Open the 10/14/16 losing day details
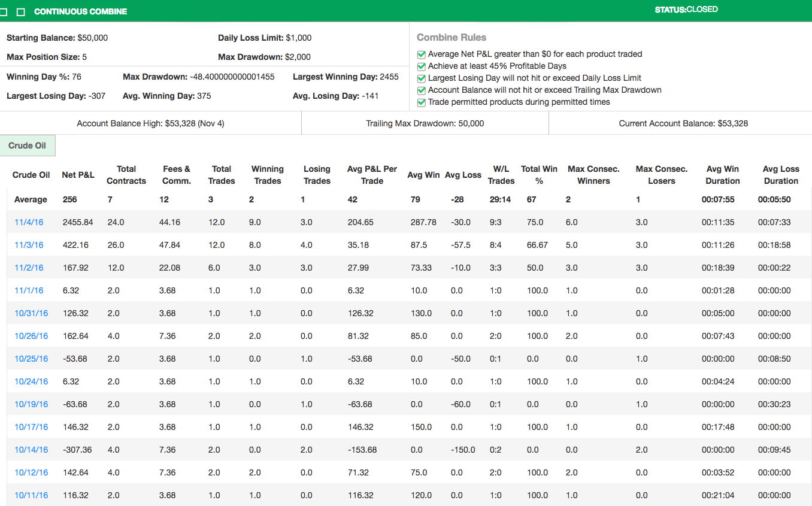The width and height of the screenshot is (812, 506). (31, 450)
